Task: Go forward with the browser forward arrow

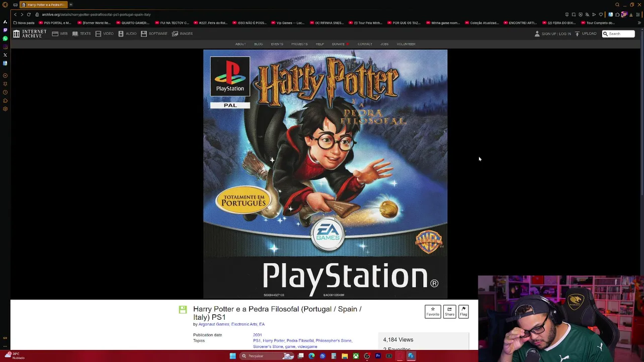Action: [x=22, y=15]
